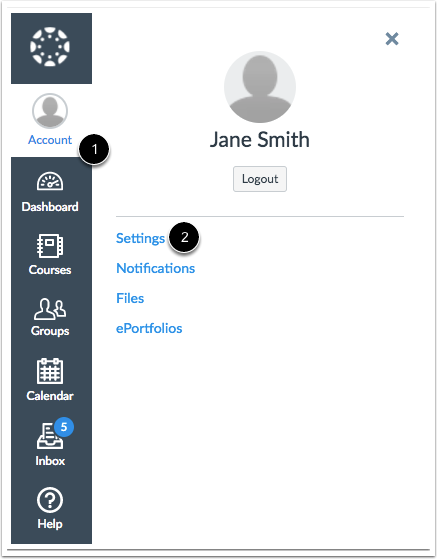Open the Inbox tray icon
Screen dimensions: 437x559
[50, 436]
